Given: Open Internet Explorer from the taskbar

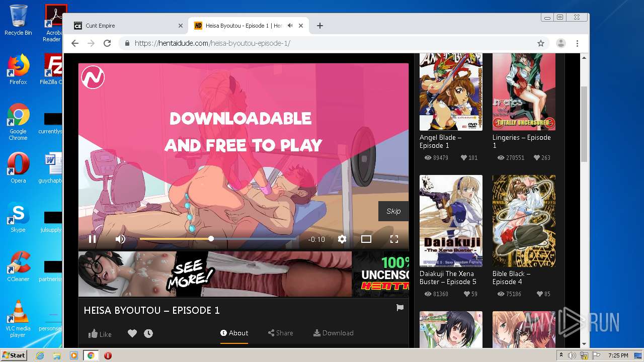Looking at the screenshot, I should 40,355.
